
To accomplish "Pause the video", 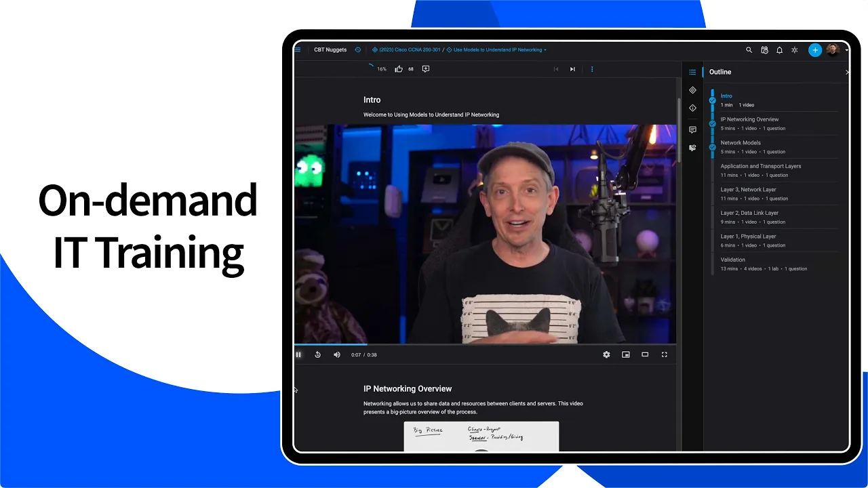I will click(298, 354).
